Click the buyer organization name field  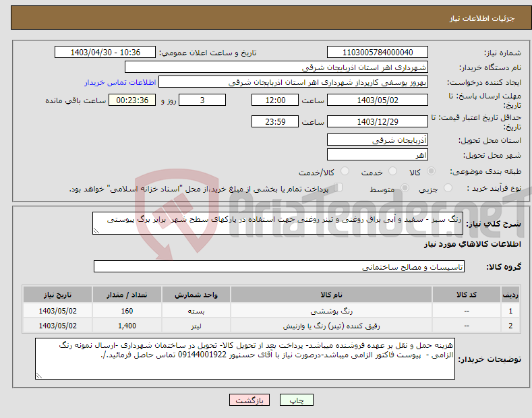[276, 67]
